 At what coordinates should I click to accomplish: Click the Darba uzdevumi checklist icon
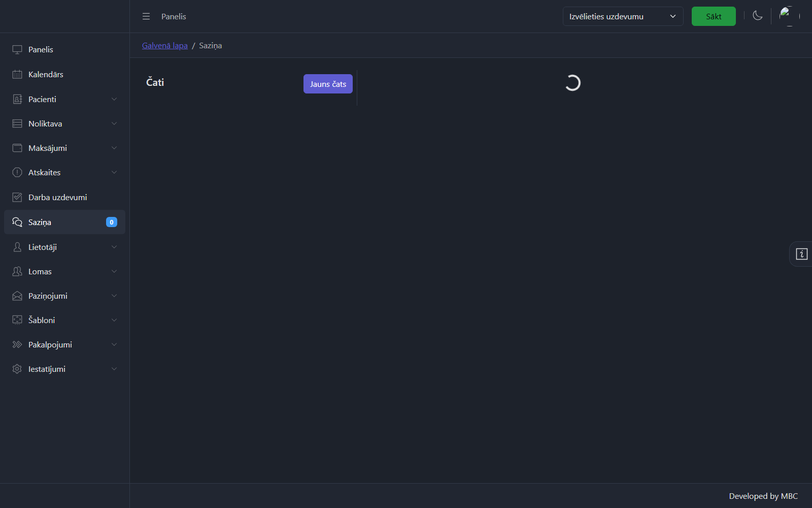coord(17,197)
